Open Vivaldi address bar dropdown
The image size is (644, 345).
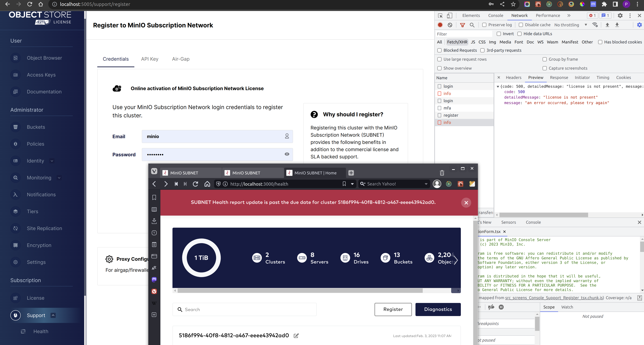(352, 184)
